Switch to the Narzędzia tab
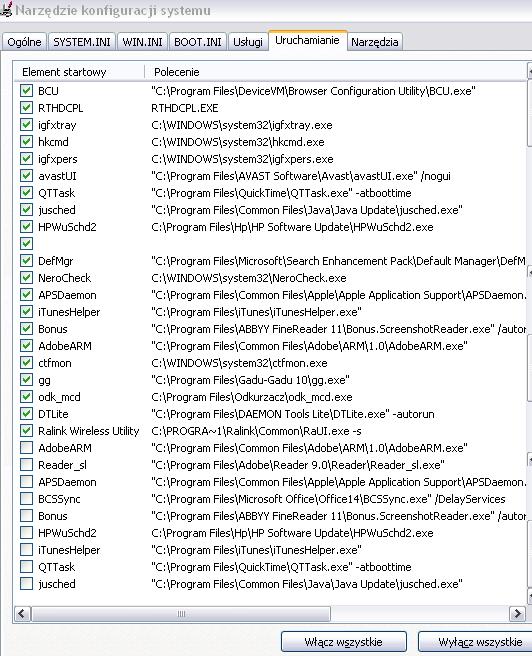 [375, 42]
